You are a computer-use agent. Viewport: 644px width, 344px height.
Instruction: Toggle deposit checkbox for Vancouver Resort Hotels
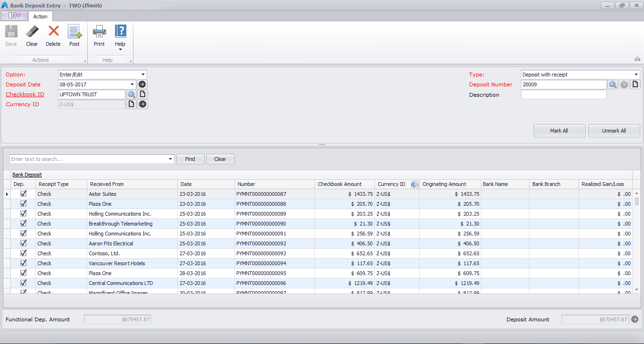click(23, 263)
